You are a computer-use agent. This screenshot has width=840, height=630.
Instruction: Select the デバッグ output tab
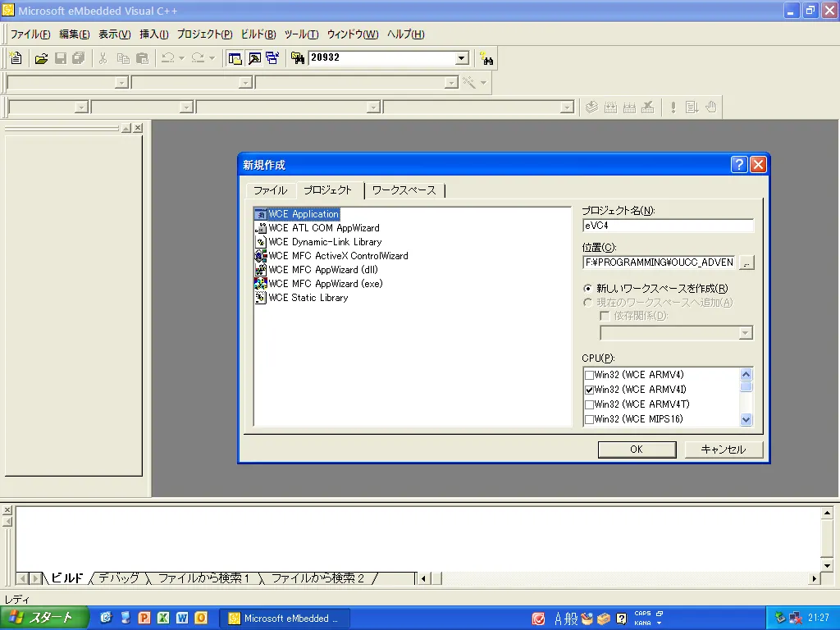(119, 578)
